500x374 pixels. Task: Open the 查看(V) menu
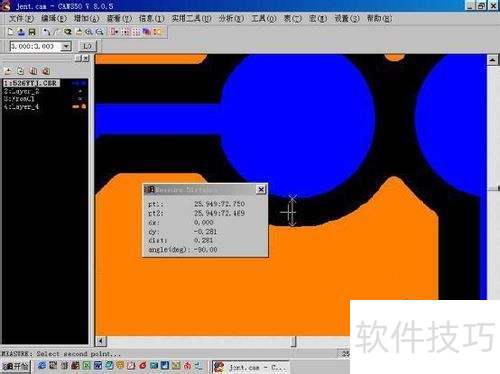(x=119, y=18)
